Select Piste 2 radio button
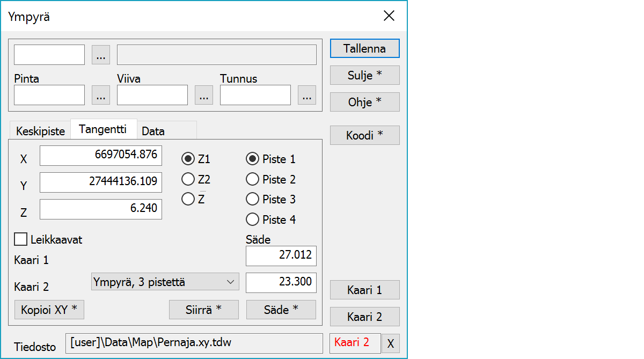The image size is (644, 359). pyautogui.click(x=252, y=179)
